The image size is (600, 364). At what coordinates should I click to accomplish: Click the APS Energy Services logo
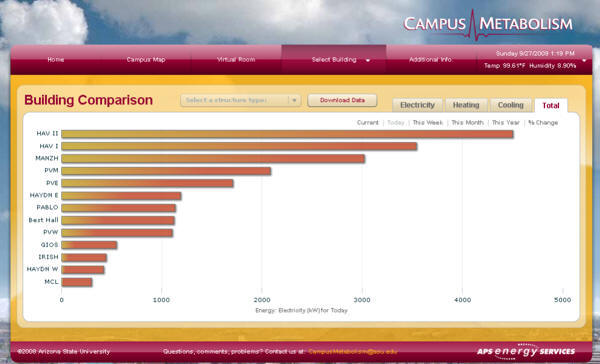[526, 351]
